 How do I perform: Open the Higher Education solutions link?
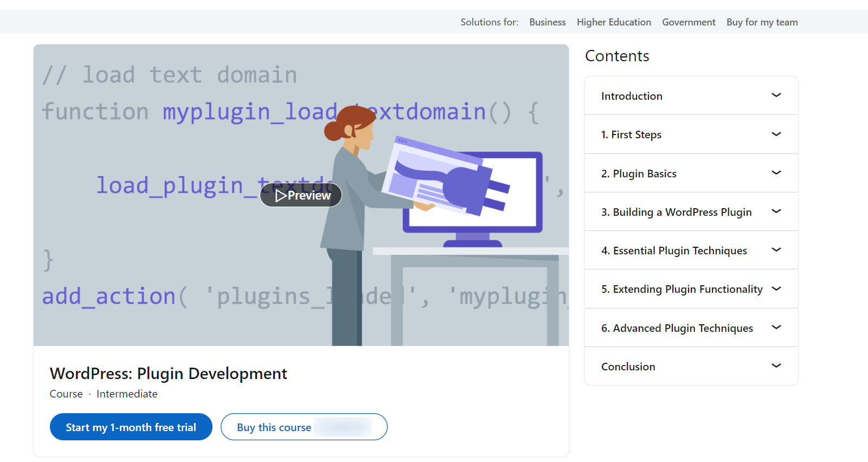click(x=614, y=22)
